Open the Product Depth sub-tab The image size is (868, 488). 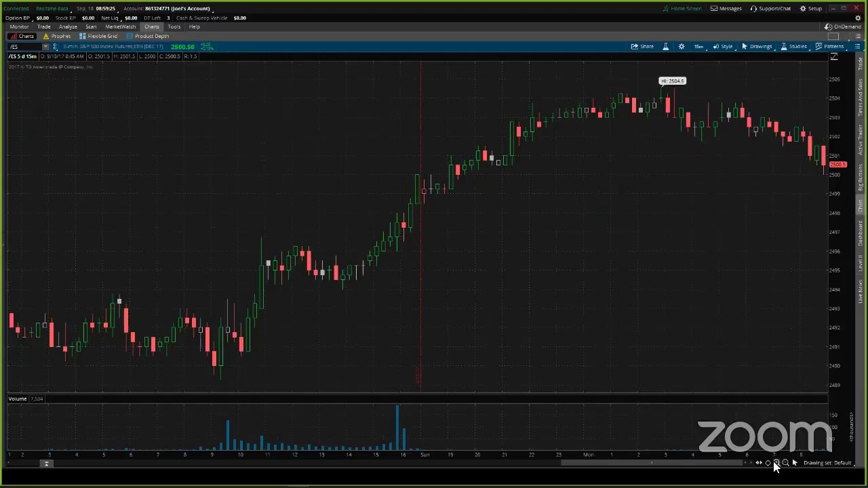[x=148, y=36]
